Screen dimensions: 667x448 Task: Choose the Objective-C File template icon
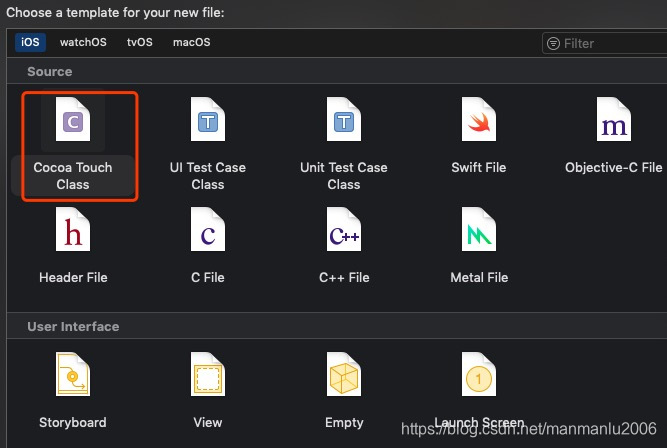pos(614,119)
